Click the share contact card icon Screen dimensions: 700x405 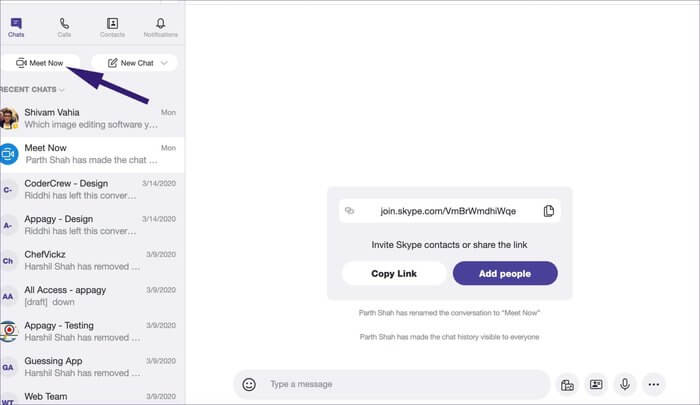[596, 384]
